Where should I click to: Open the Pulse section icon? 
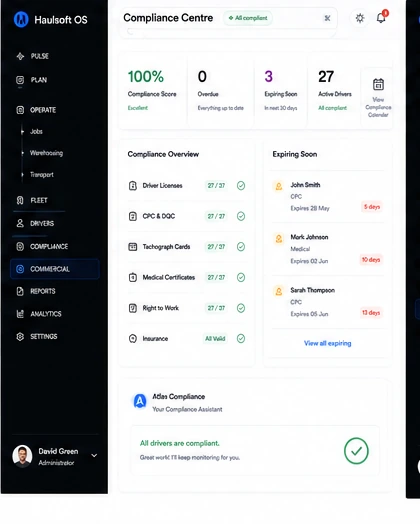point(20,56)
